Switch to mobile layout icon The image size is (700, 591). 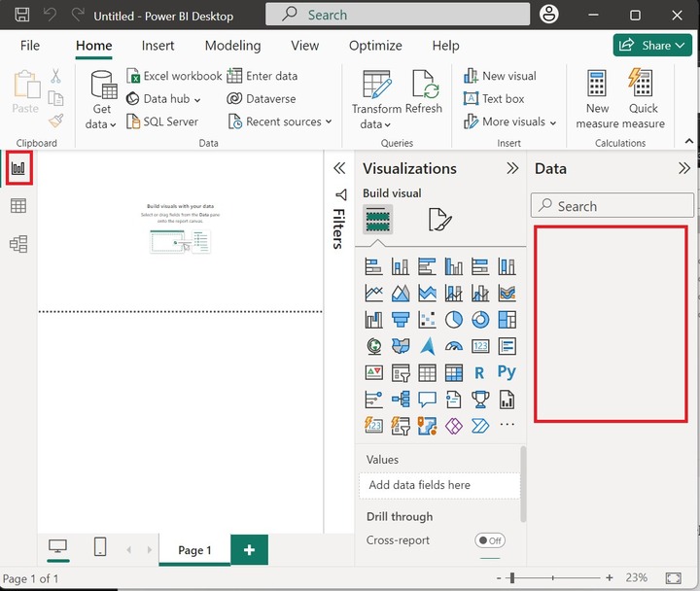point(100,546)
